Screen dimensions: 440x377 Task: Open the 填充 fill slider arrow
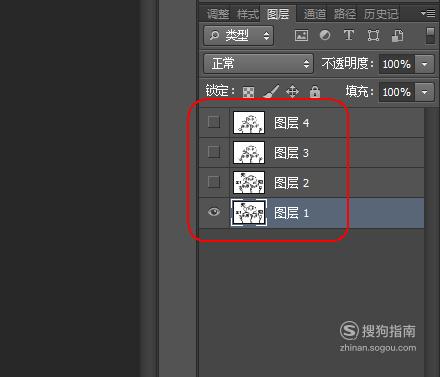pyautogui.click(x=424, y=92)
